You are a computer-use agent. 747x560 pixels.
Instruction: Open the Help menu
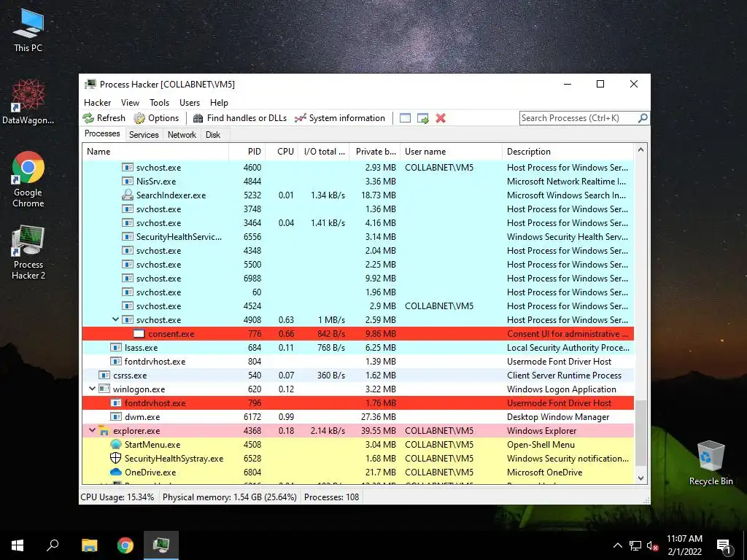click(219, 103)
